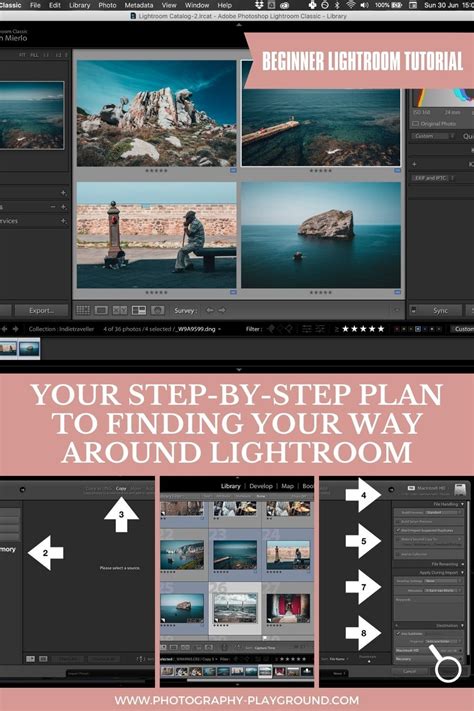474x711 pixels.
Task: Toggle sync switch left of Sync button
Action: click(x=413, y=311)
